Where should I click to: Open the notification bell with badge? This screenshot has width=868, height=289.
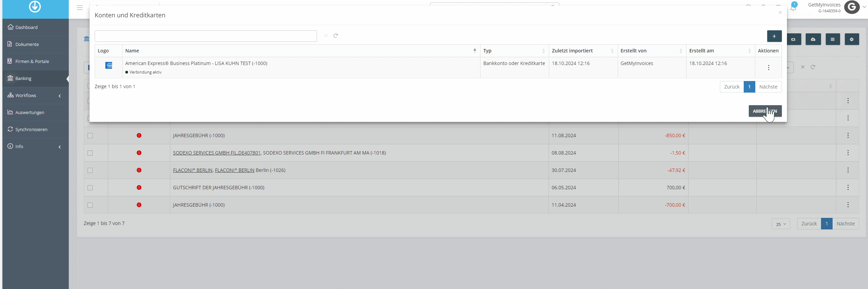coord(793,7)
